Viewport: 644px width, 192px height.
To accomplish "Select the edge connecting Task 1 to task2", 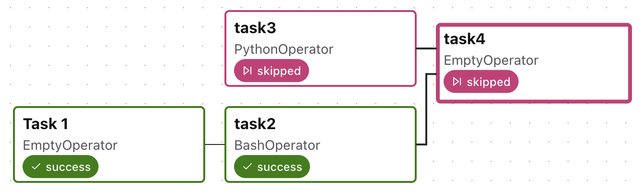I will [215, 144].
